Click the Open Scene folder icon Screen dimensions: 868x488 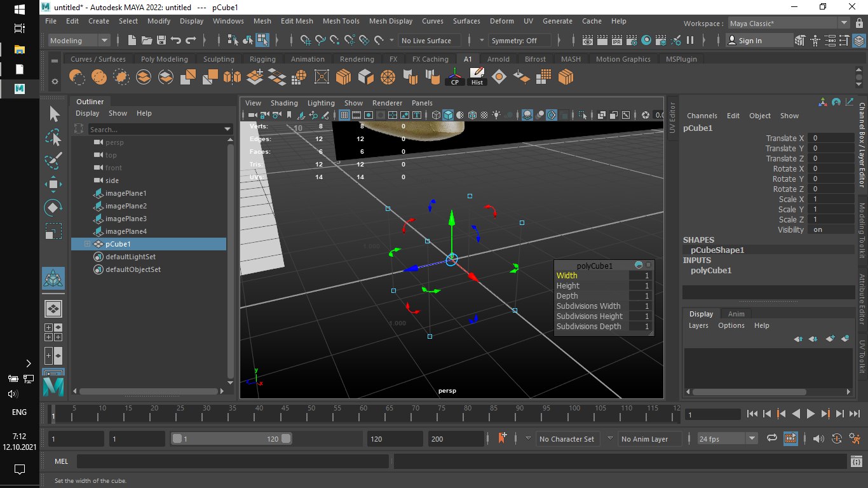147,40
